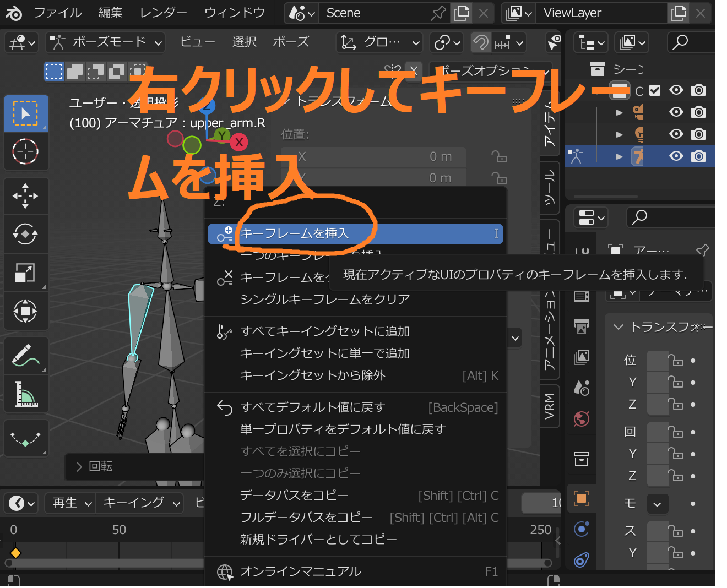Toggle the lock icon for position X
Image resolution: width=727 pixels, height=588 pixels.
pyautogui.click(x=499, y=157)
